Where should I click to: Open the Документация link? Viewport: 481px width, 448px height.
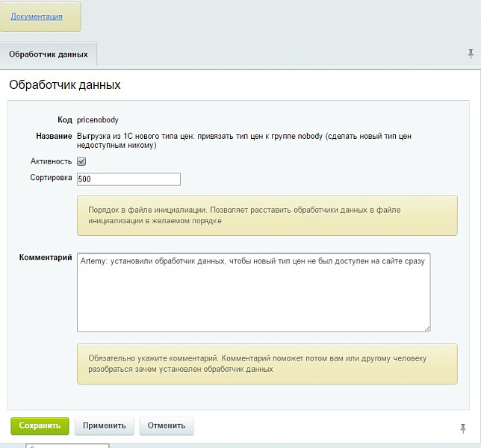pos(37,16)
